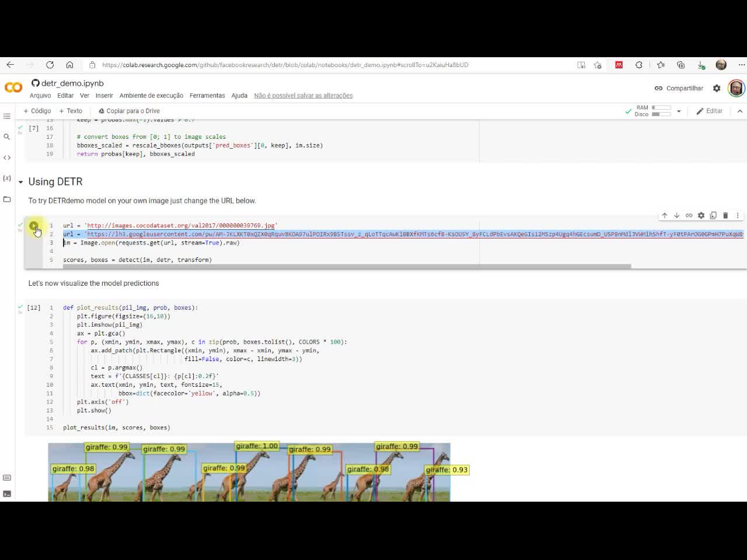Open the cell's editor settings gear
747x560 pixels.
click(701, 215)
